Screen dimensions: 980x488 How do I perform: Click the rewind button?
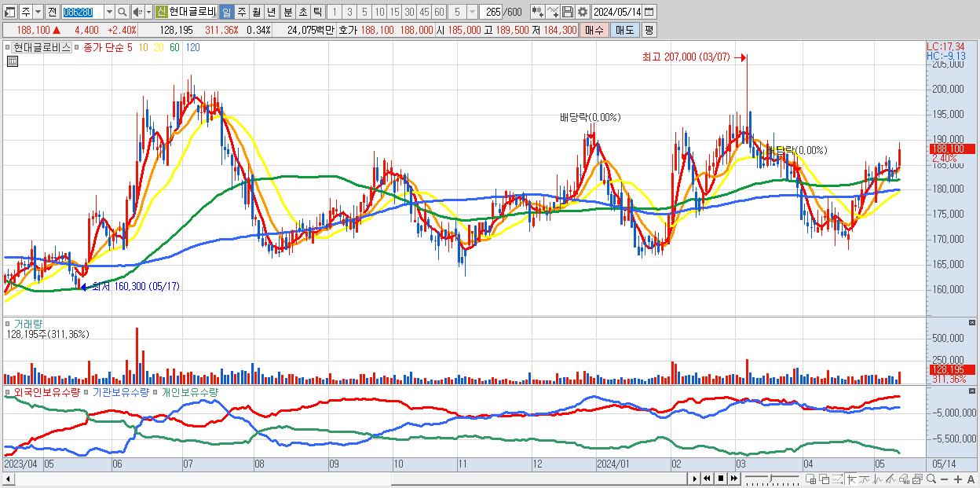(708, 479)
